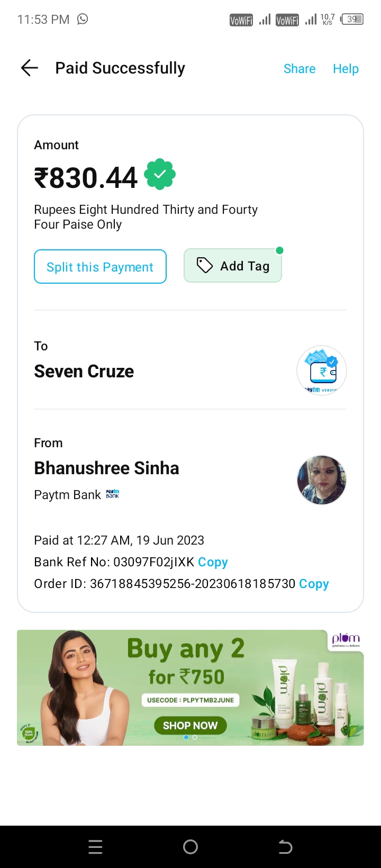The width and height of the screenshot is (381, 868).
Task: Tap the Paytm verified wallet icon
Action: point(321,371)
